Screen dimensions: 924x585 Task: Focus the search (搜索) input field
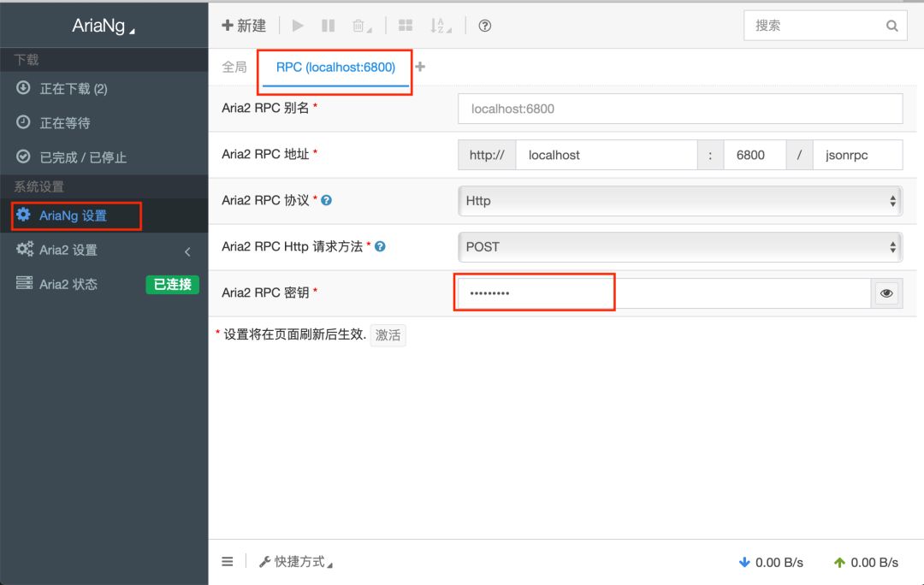click(x=825, y=26)
